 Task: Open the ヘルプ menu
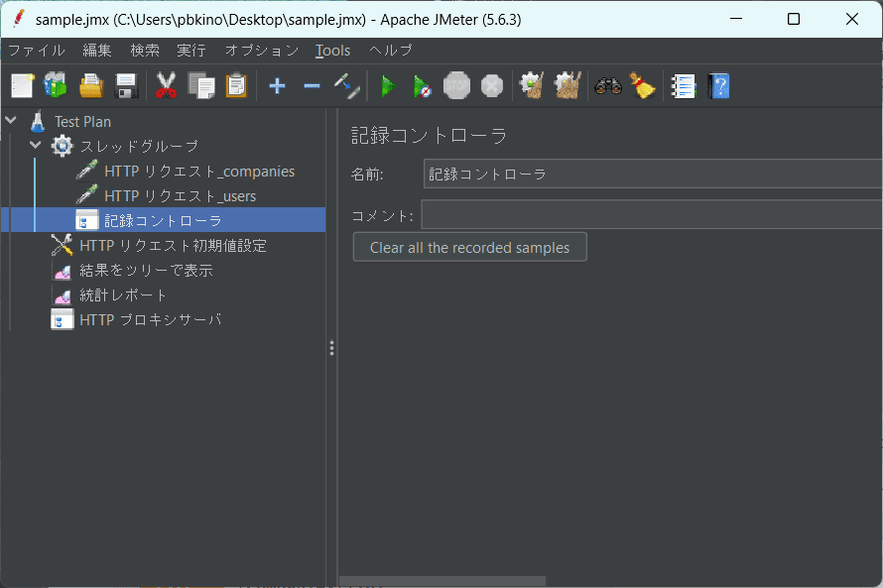pyautogui.click(x=391, y=51)
